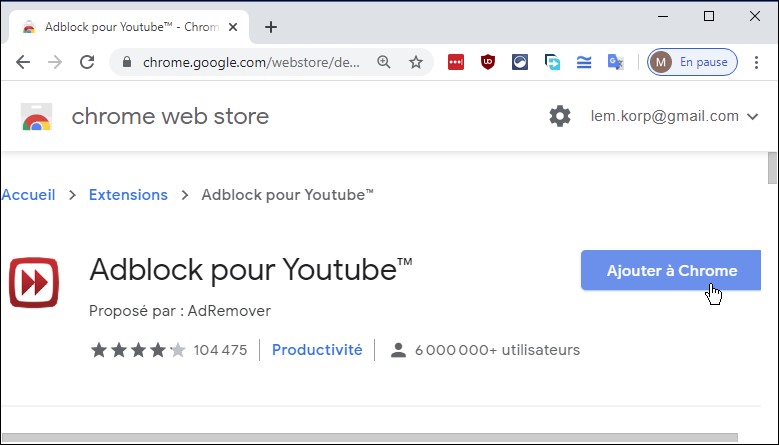This screenshot has width=779, height=445.
Task: Click the star rating row
Action: 138,350
